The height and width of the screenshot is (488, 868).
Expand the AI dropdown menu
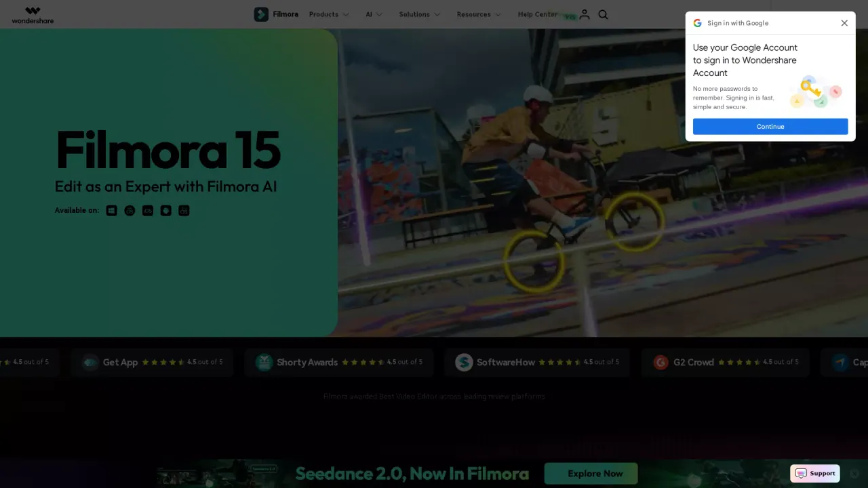point(374,14)
